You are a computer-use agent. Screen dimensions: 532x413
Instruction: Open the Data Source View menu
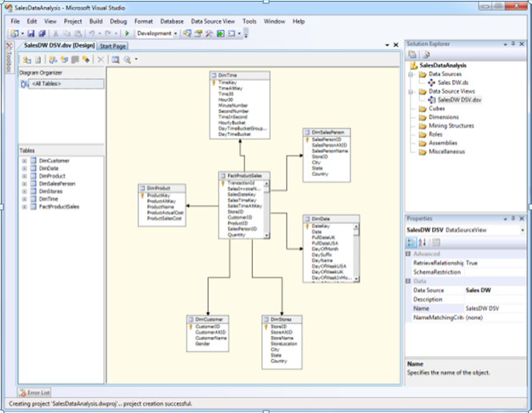click(x=213, y=22)
